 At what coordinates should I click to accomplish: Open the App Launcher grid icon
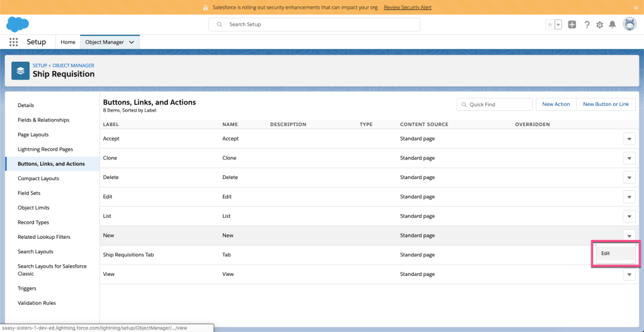(x=13, y=42)
